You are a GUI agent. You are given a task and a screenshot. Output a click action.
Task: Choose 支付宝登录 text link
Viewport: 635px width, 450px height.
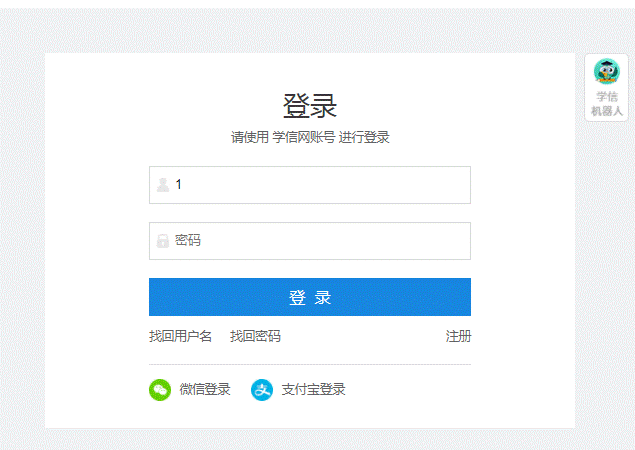click(x=313, y=390)
